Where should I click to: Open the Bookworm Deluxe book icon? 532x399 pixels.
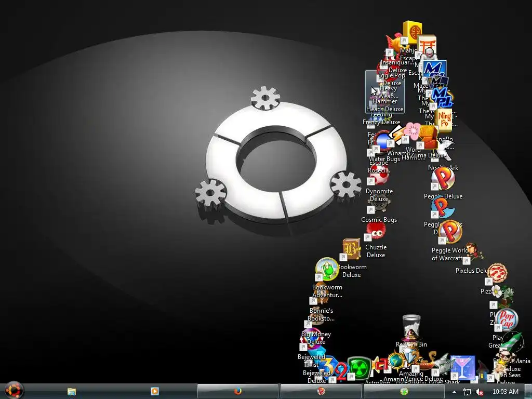pyautogui.click(x=352, y=248)
